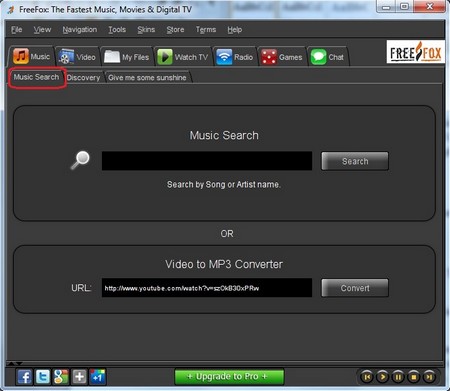
Task: Share via the Google icon
Action: pyautogui.click(x=61, y=377)
